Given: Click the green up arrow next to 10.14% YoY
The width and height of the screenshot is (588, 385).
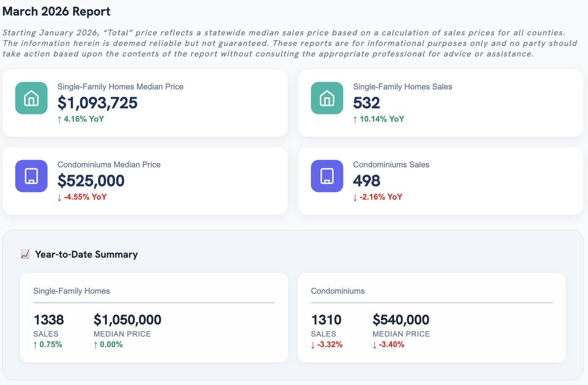Looking at the screenshot, I should 355,119.
